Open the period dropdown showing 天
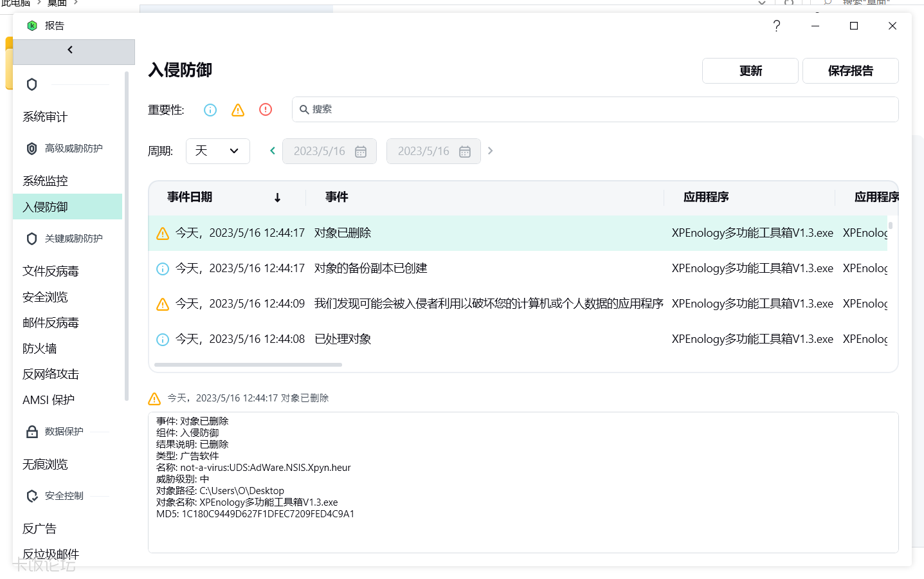Screen dimensions: 924x579 pyautogui.click(x=218, y=151)
